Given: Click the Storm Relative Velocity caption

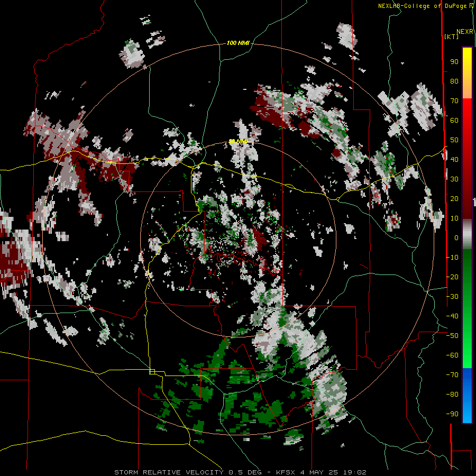Looking at the screenshot, I should [240, 472].
